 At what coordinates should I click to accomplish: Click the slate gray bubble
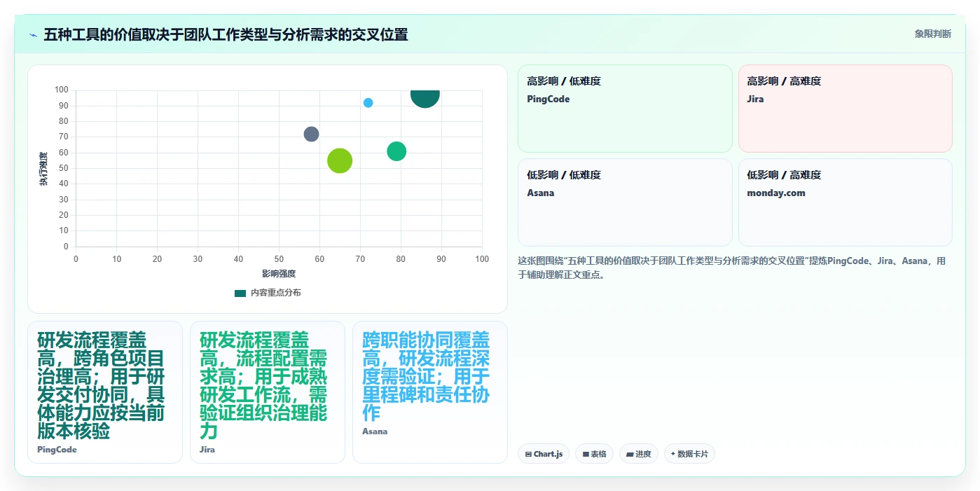pos(311,134)
